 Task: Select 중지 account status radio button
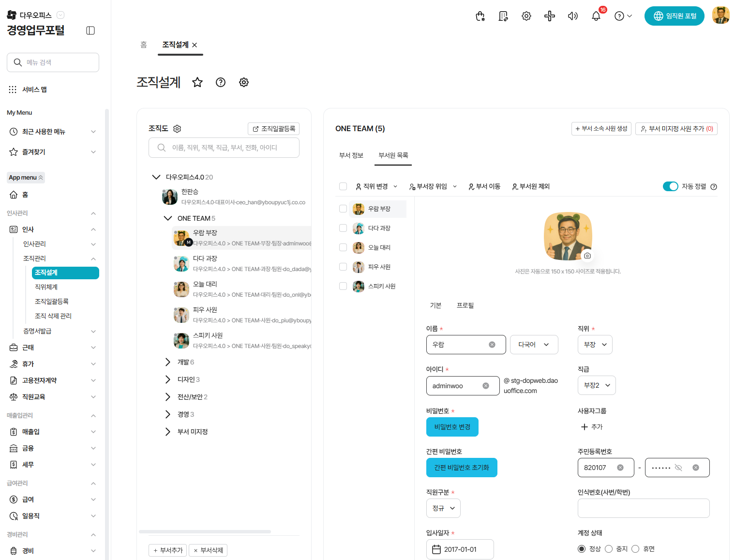(x=609, y=549)
